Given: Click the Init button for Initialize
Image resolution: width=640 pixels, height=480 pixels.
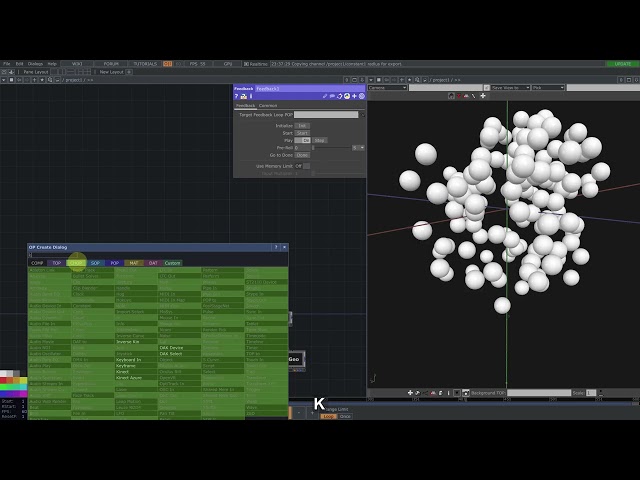Looking at the screenshot, I should pyautogui.click(x=302, y=126).
